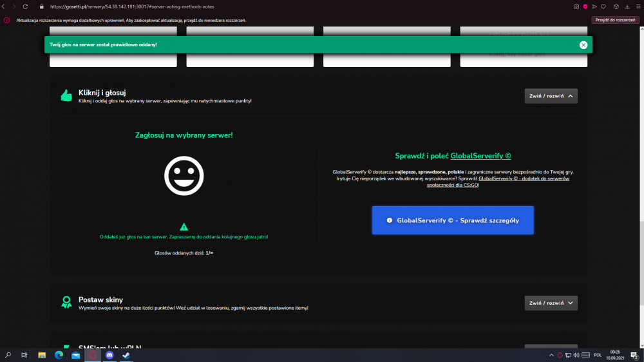Screen dimensions: 644x362
Task: Launch Microsoft Edge from the taskbar
Action: coord(59,355)
